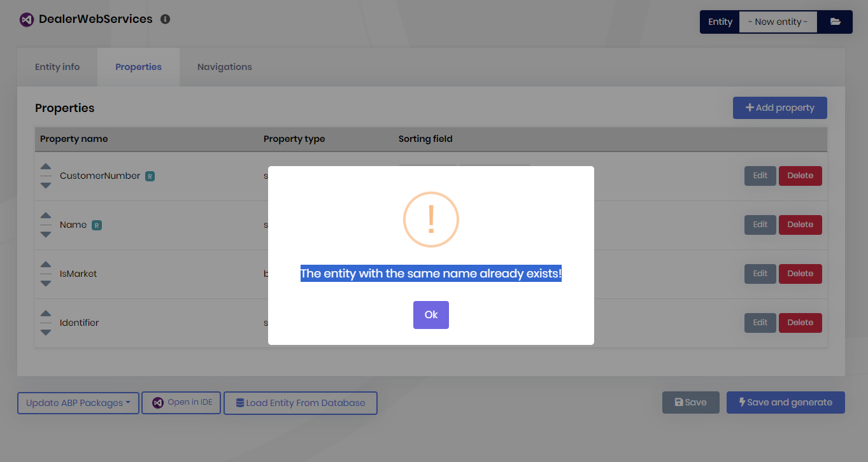
Task: Edit the CustomerNumber property
Action: point(760,176)
